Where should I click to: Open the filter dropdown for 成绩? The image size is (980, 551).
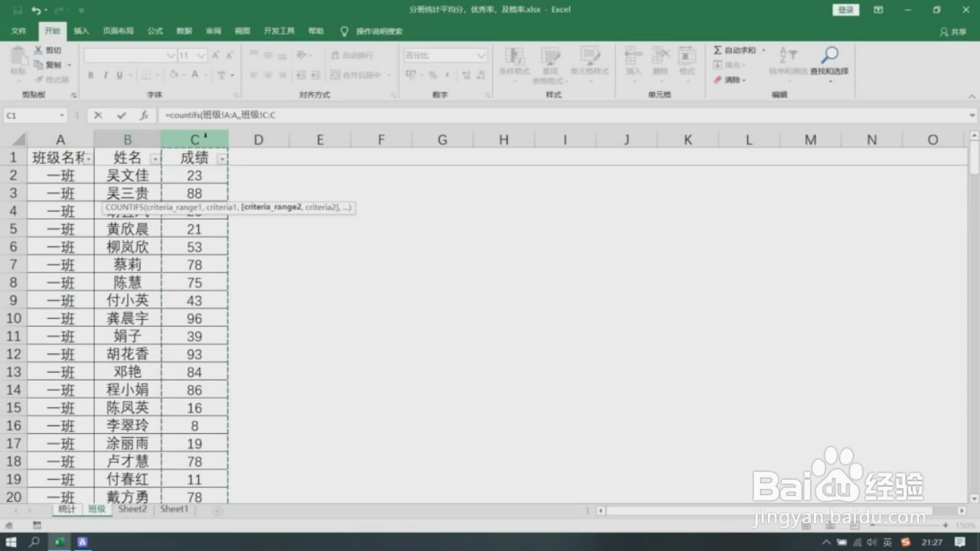222,158
